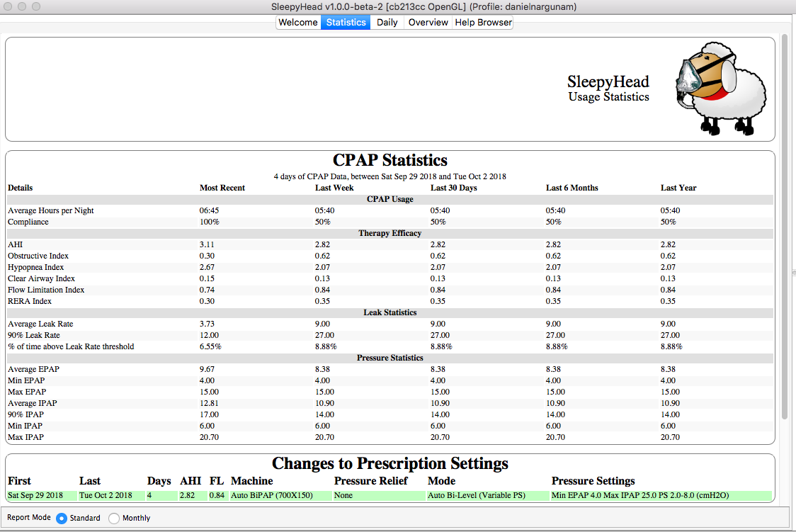Click the "Therapy Efficacy" section header
The width and height of the screenshot is (796, 532).
coord(390,233)
